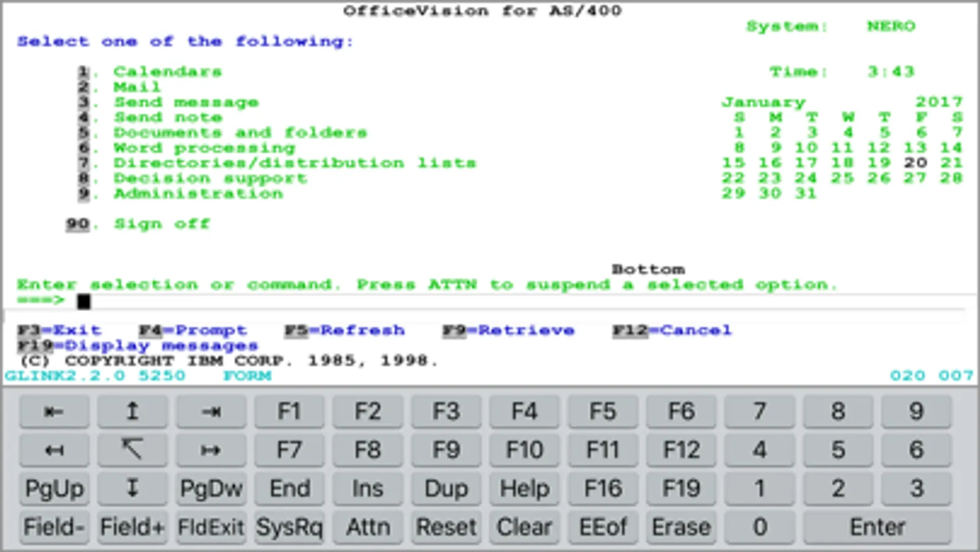The width and height of the screenshot is (980, 552).
Task: Tap the EEof key
Action: [x=603, y=527]
